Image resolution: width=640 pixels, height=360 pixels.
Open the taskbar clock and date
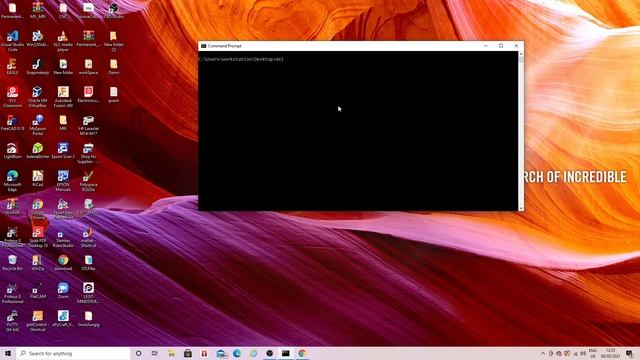611,353
